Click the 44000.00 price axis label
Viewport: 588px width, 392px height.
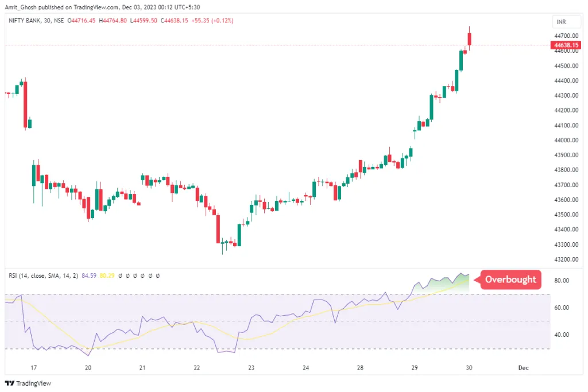565,140
